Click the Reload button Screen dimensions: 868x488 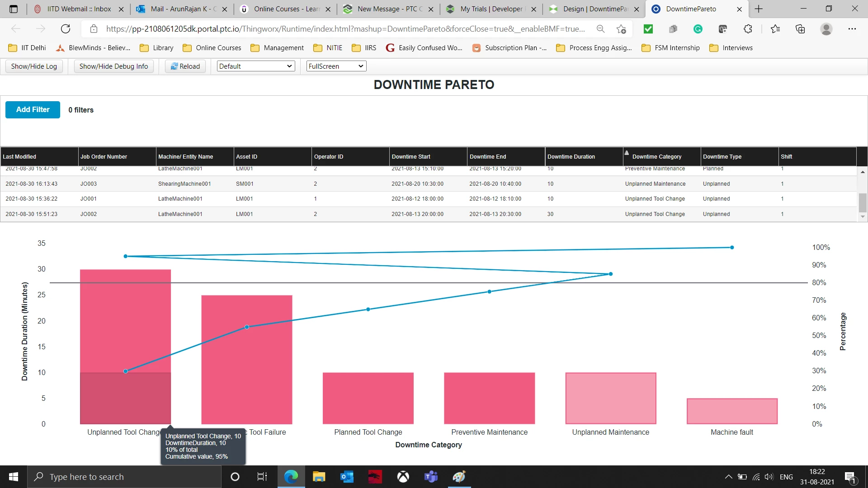(x=185, y=66)
